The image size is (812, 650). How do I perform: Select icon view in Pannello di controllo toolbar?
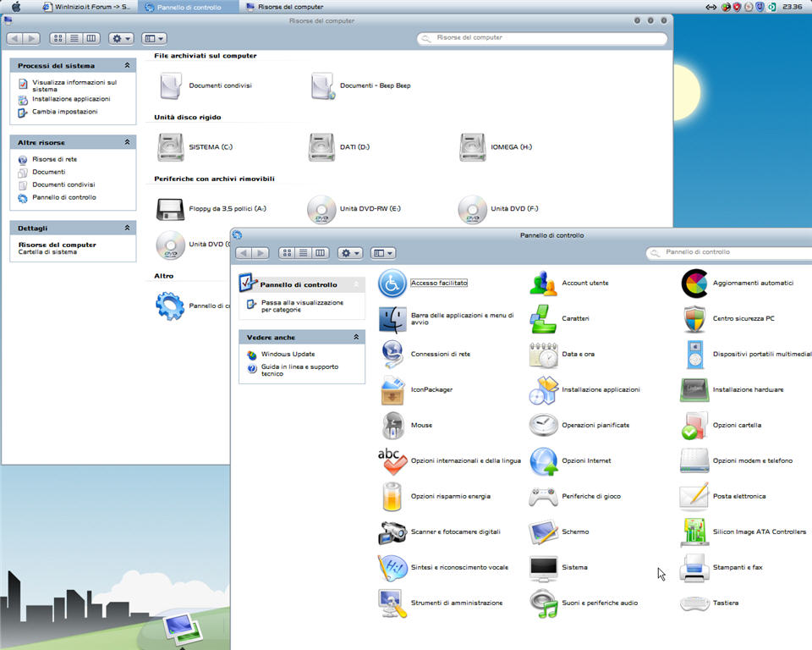click(x=288, y=253)
